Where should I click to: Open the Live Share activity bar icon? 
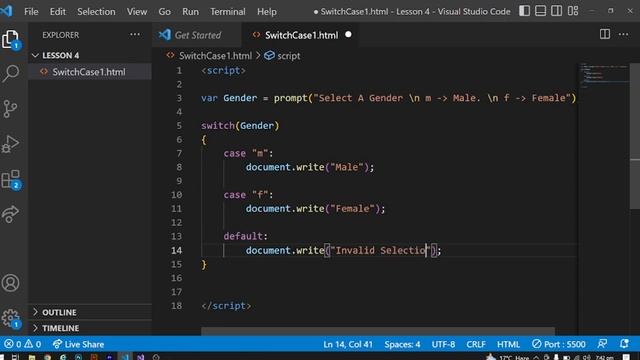point(11,214)
